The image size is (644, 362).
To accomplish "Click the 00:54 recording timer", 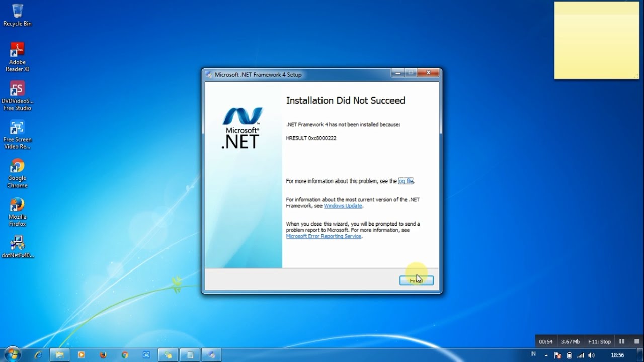I will [546, 341].
